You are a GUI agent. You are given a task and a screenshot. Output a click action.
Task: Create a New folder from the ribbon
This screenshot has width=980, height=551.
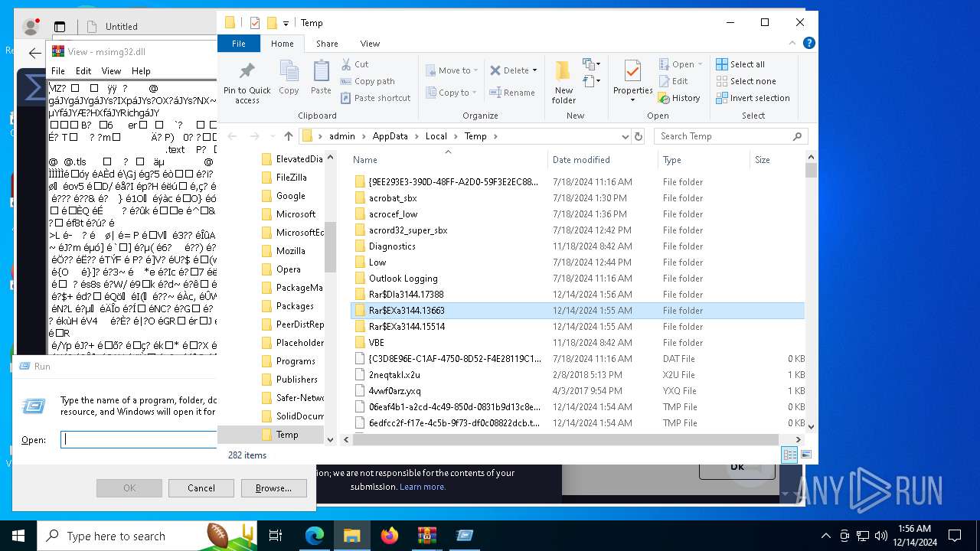[563, 83]
